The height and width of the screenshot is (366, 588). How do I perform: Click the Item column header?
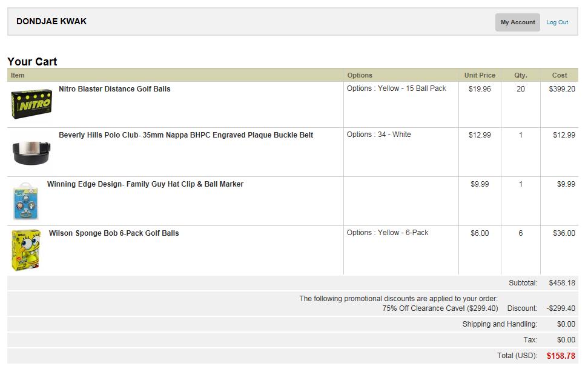tap(18, 75)
